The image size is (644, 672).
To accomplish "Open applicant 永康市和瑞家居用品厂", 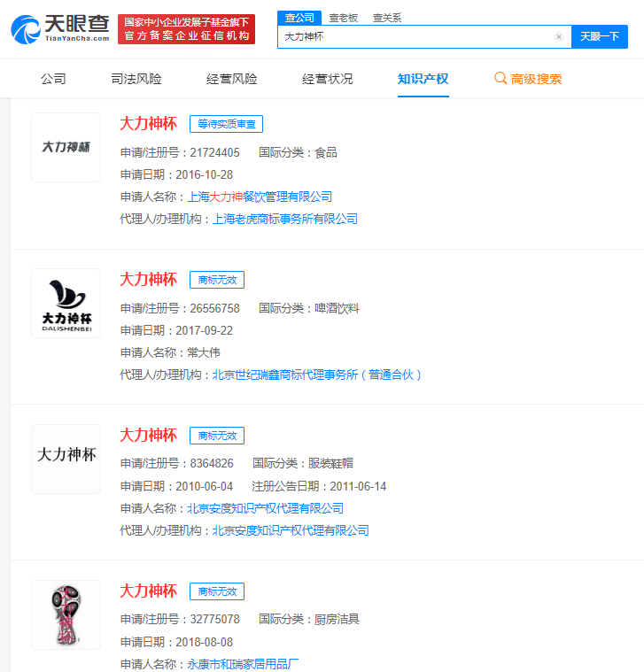I will tap(243, 664).
